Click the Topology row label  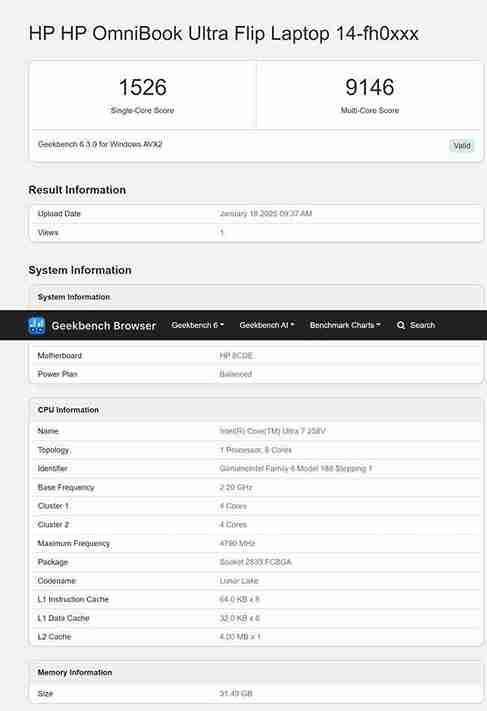[x=54, y=450]
